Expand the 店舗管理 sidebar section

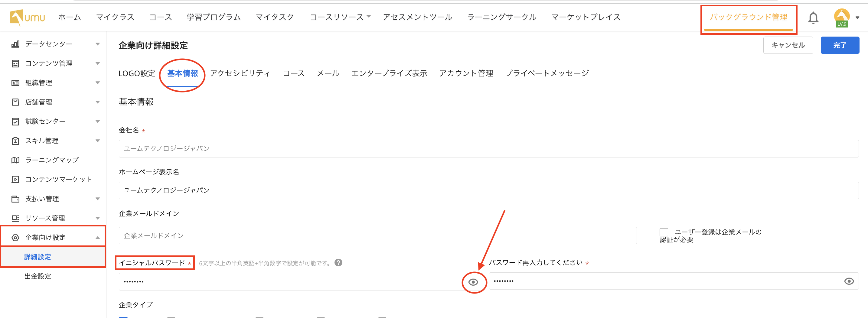(98, 102)
